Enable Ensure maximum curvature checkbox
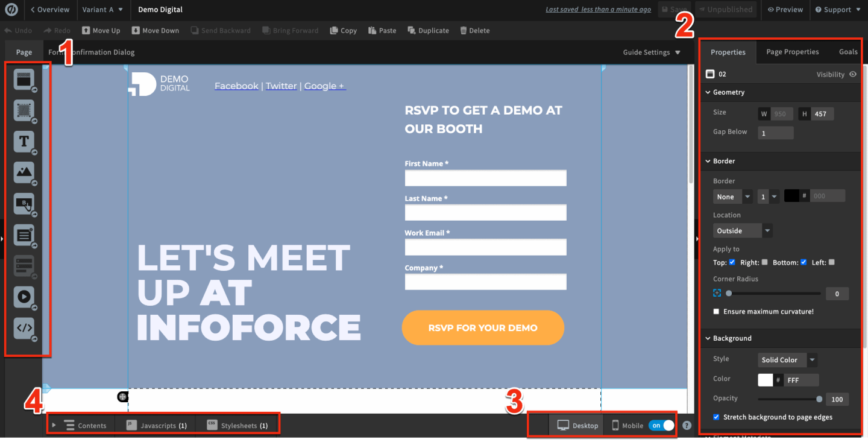The width and height of the screenshot is (868, 448). click(716, 312)
